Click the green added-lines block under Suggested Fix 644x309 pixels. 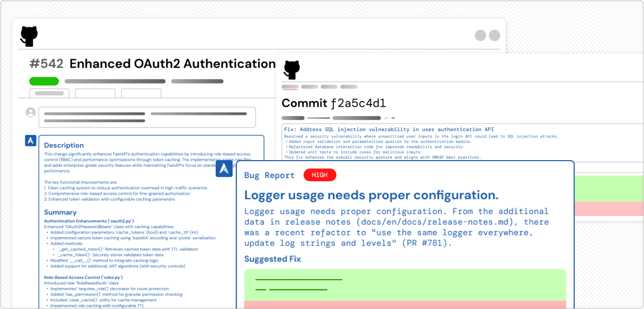coord(405,285)
